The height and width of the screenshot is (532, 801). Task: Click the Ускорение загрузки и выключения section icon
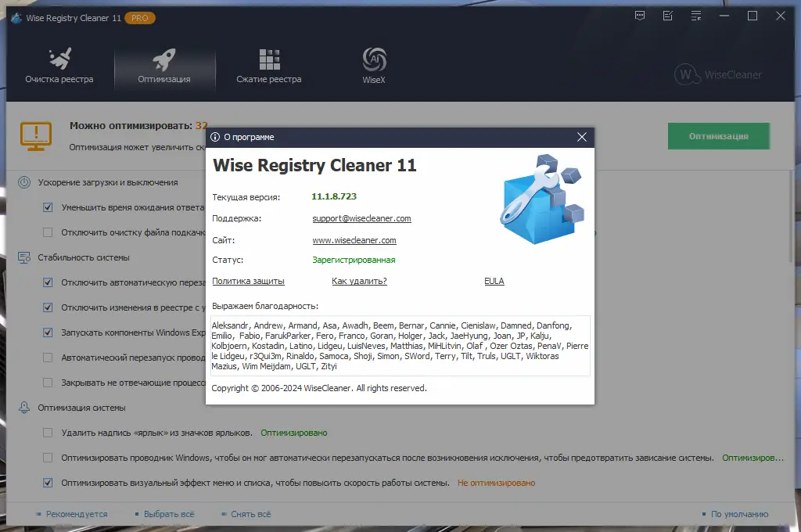(x=24, y=182)
